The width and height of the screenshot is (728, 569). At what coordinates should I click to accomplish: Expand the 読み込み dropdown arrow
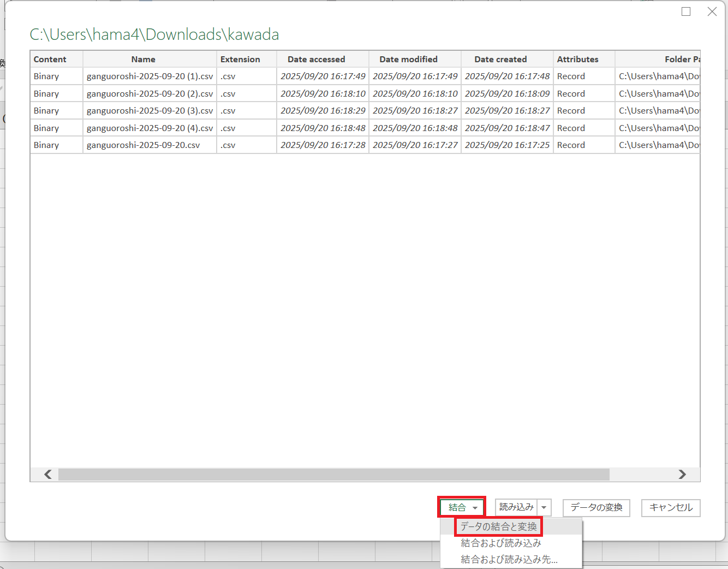pos(544,507)
